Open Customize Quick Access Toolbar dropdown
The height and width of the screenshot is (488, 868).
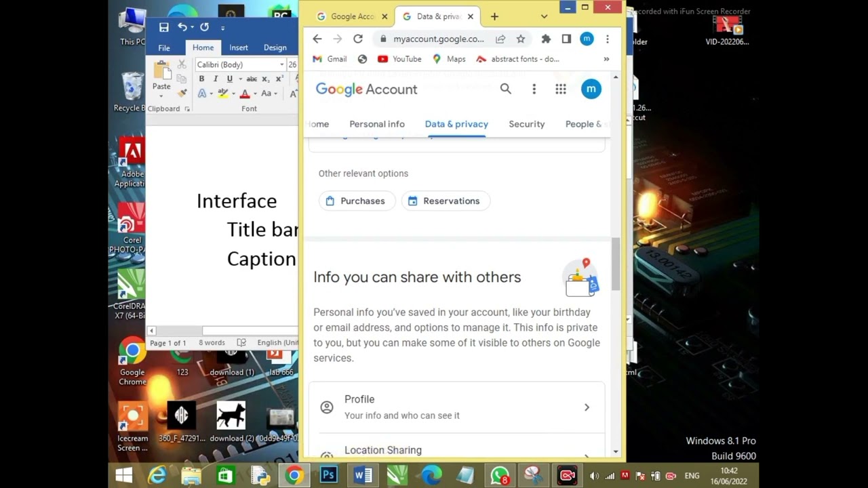(x=222, y=28)
